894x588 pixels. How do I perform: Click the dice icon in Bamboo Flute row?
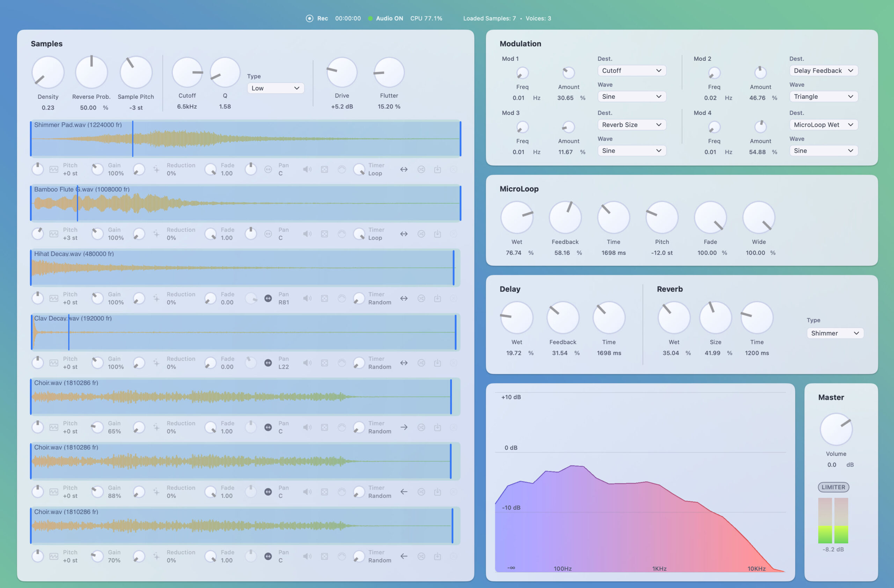coord(324,234)
